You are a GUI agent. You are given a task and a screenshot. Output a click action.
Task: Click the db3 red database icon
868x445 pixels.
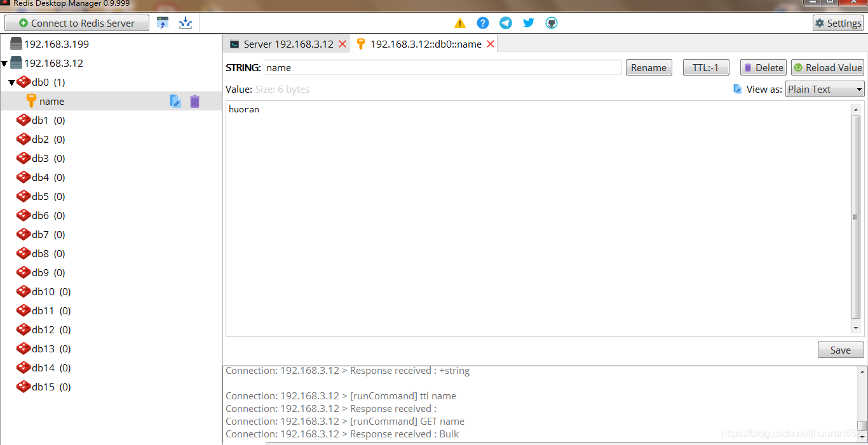pyautogui.click(x=24, y=158)
